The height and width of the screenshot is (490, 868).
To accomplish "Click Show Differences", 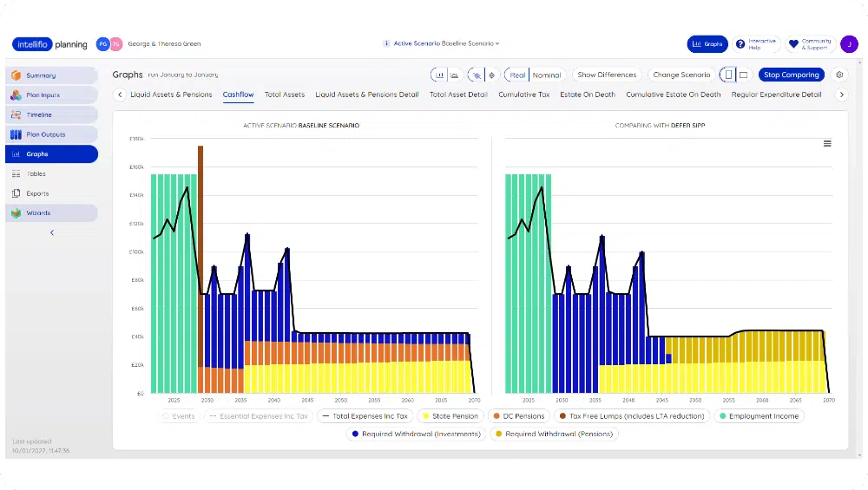I will pos(607,75).
